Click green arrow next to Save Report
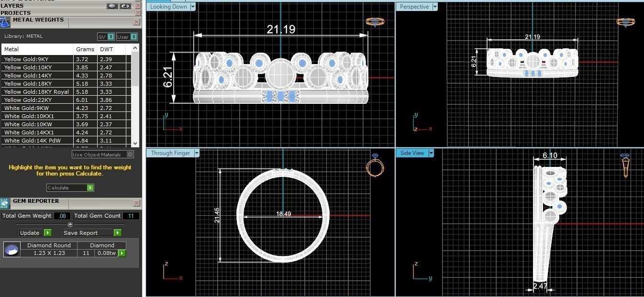This screenshot has width=644, height=297. coord(117,233)
